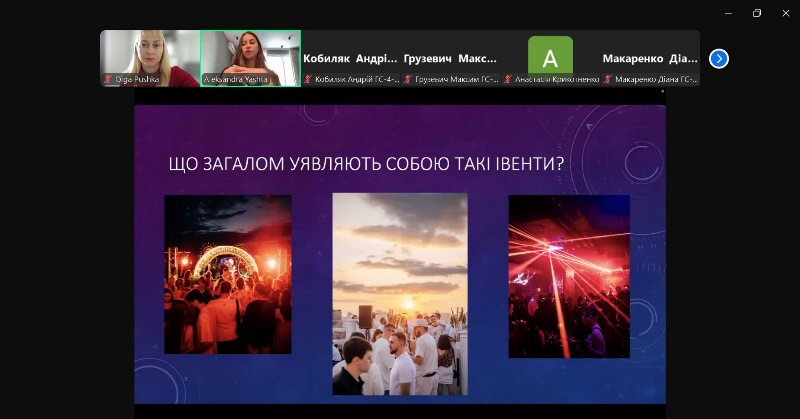Click Макаренко Діана participant tile
The width and height of the screenshot is (800, 419).
pyautogui.click(x=651, y=58)
